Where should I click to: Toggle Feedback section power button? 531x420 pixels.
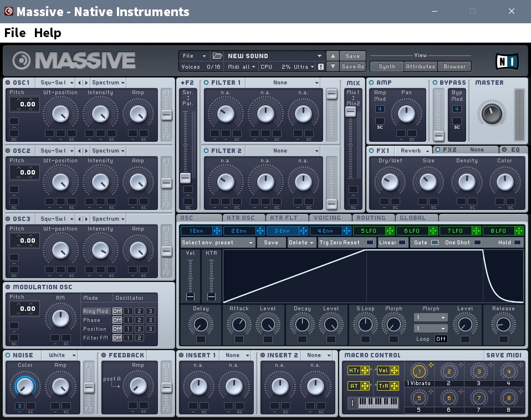pyautogui.click(x=104, y=355)
